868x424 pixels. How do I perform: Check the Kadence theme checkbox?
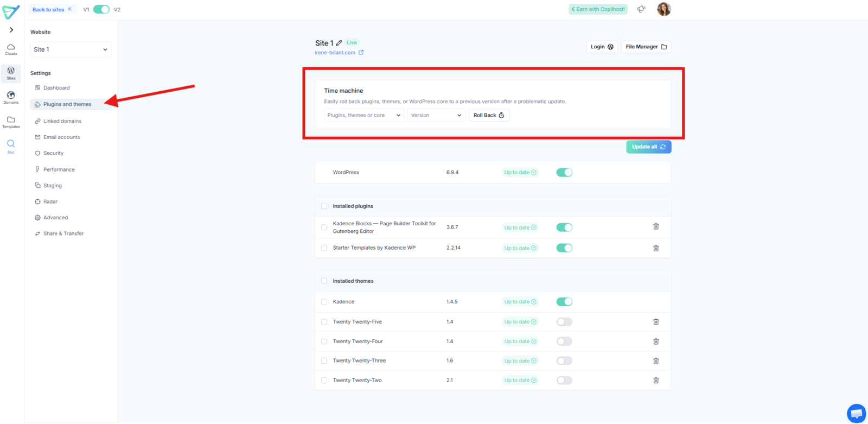coord(324,302)
